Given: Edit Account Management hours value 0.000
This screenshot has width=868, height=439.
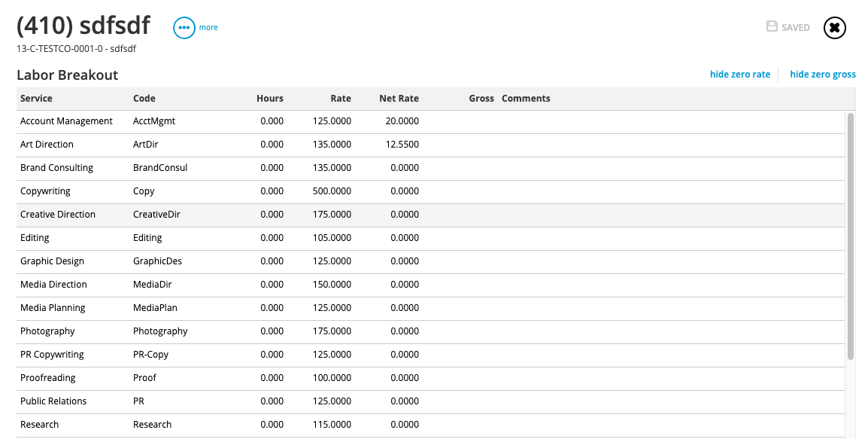Looking at the screenshot, I should pyautogui.click(x=272, y=121).
